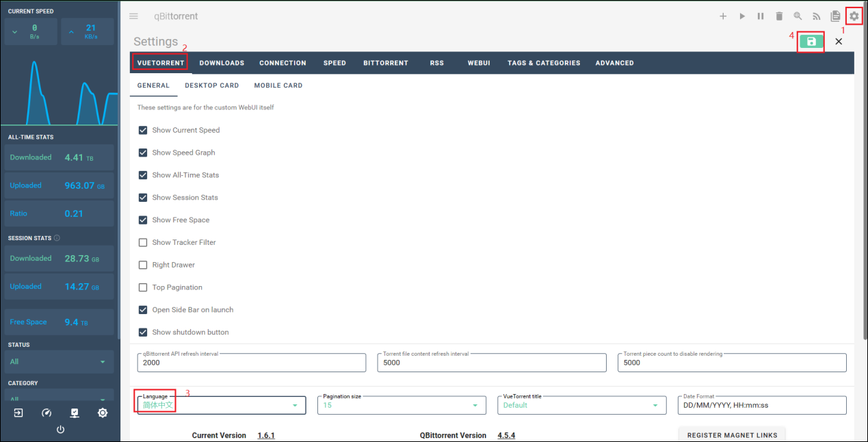Image resolution: width=868 pixels, height=442 pixels.
Task: Open the hamburger navigation menu
Action: pos(133,16)
